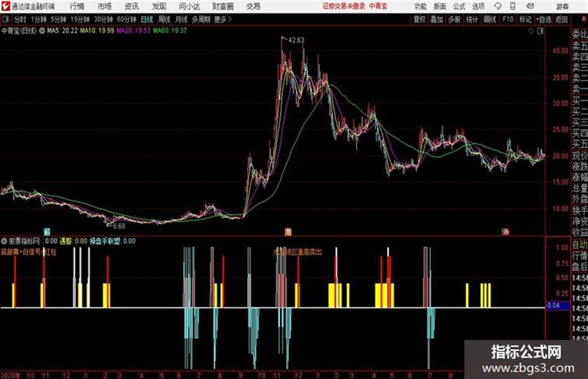
Task: Click the R tab at right panel top
Action: click(x=584, y=19)
